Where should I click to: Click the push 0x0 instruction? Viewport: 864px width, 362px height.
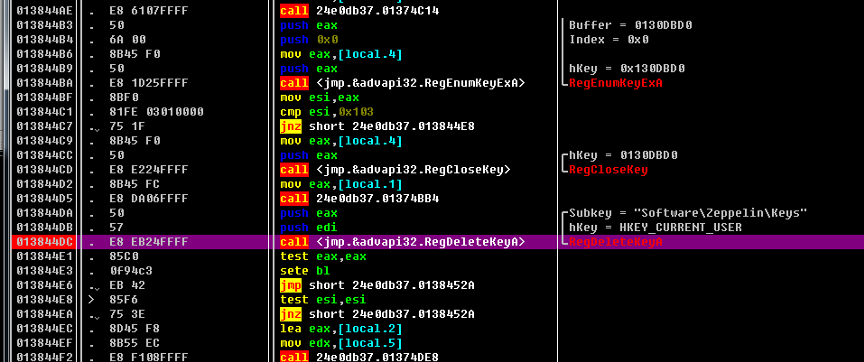point(309,40)
